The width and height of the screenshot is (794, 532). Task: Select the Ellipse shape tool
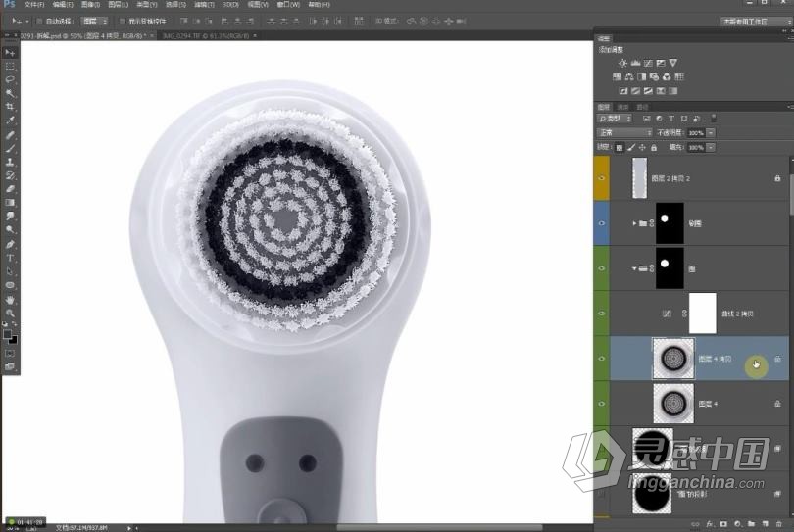(x=10, y=285)
